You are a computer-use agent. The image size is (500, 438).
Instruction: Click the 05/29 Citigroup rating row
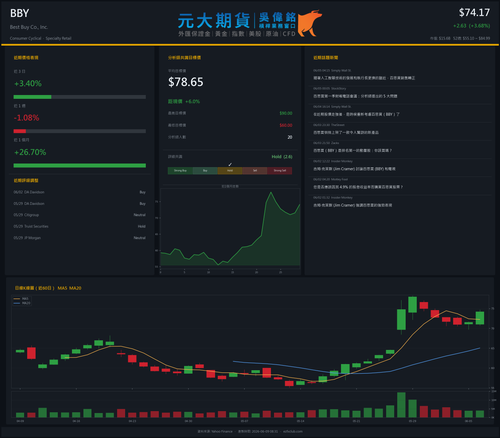pos(80,215)
